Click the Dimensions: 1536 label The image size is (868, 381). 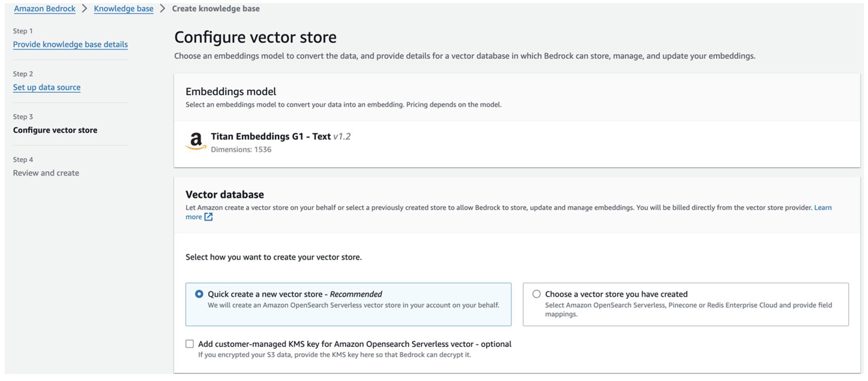[x=241, y=149]
